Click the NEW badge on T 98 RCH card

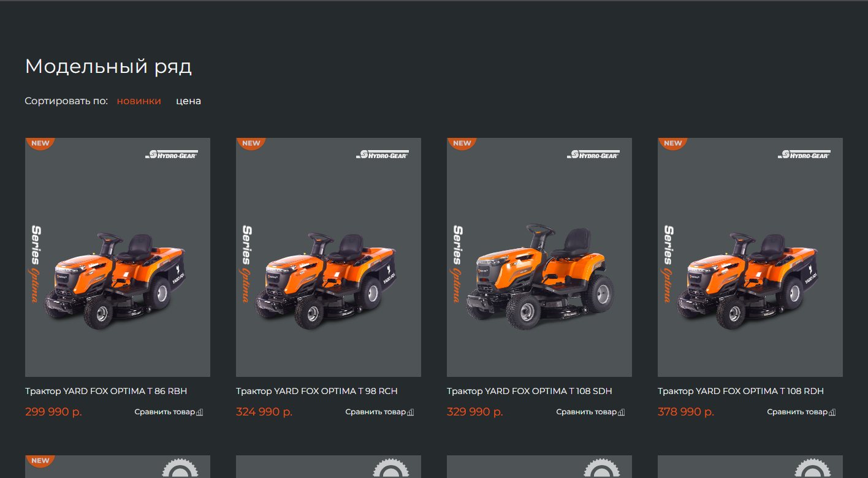[x=251, y=143]
